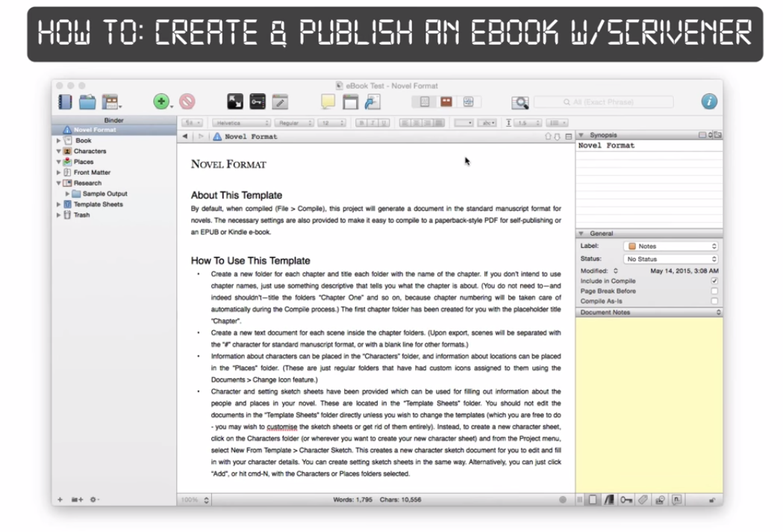Screen dimensions: 783x532
Task: Click the Project Search magnifier icon
Action: click(x=520, y=102)
